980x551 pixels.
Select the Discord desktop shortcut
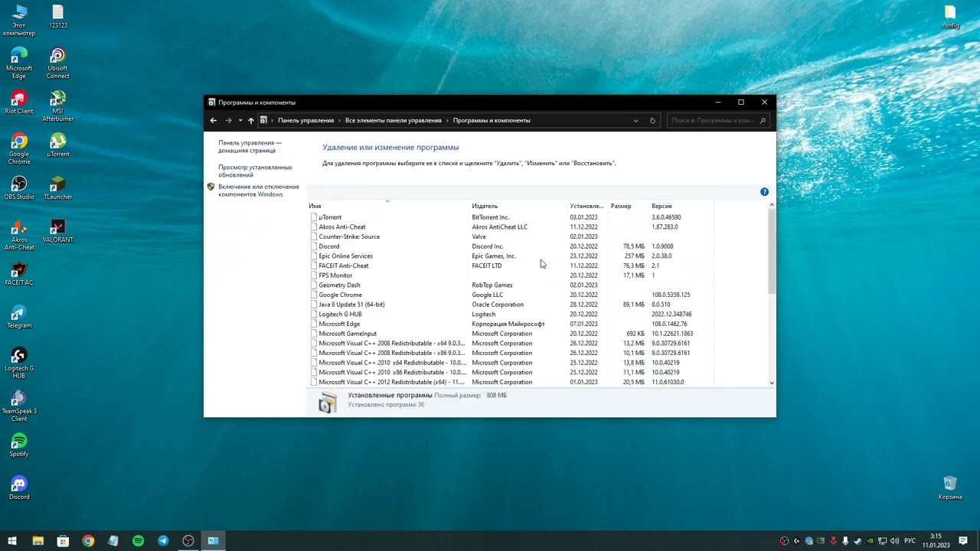point(19,488)
